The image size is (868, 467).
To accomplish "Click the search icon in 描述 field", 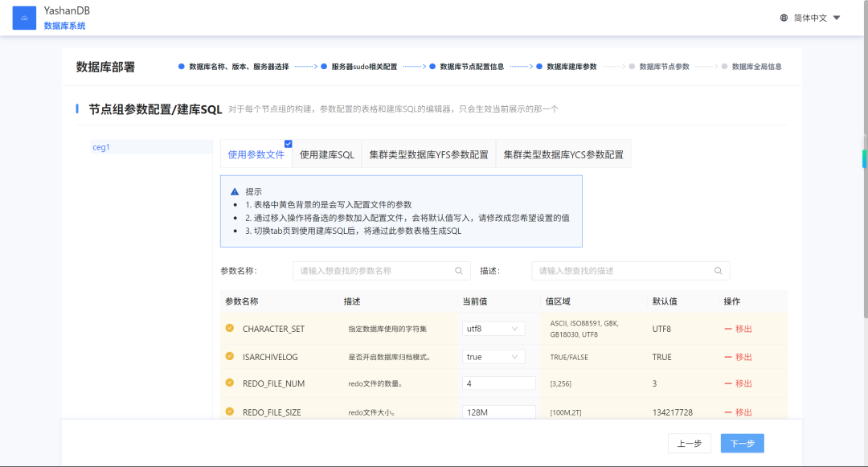I will pyautogui.click(x=718, y=271).
